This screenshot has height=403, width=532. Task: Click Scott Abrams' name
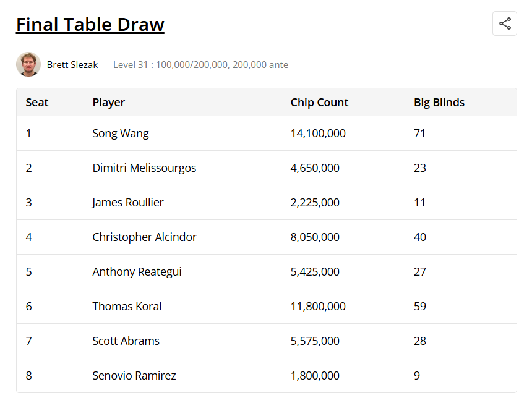[126, 341]
